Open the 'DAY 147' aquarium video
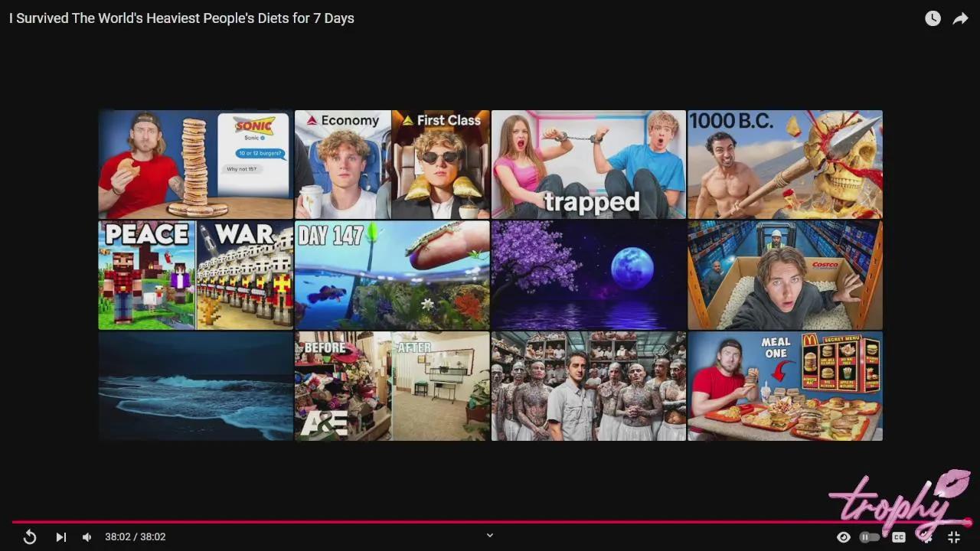Image resolution: width=980 pixels, height=551 pixels. [391, 275]
